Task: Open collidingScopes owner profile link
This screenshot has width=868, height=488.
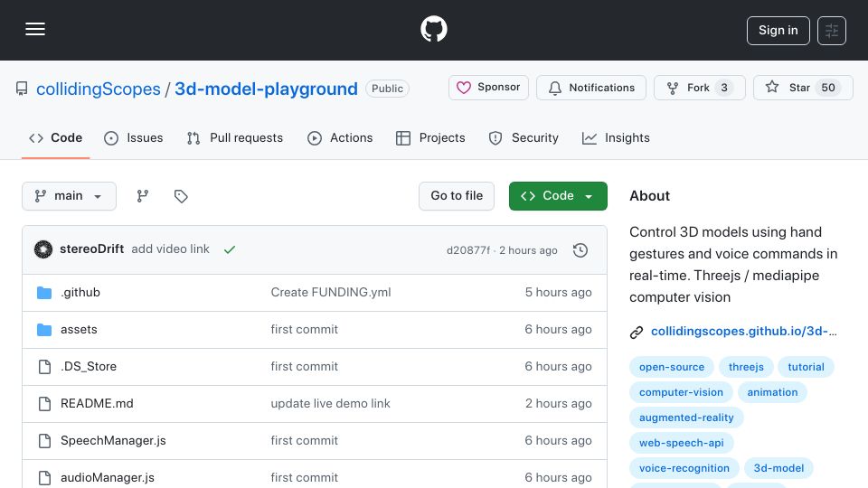Action: (x=98, y=89)
